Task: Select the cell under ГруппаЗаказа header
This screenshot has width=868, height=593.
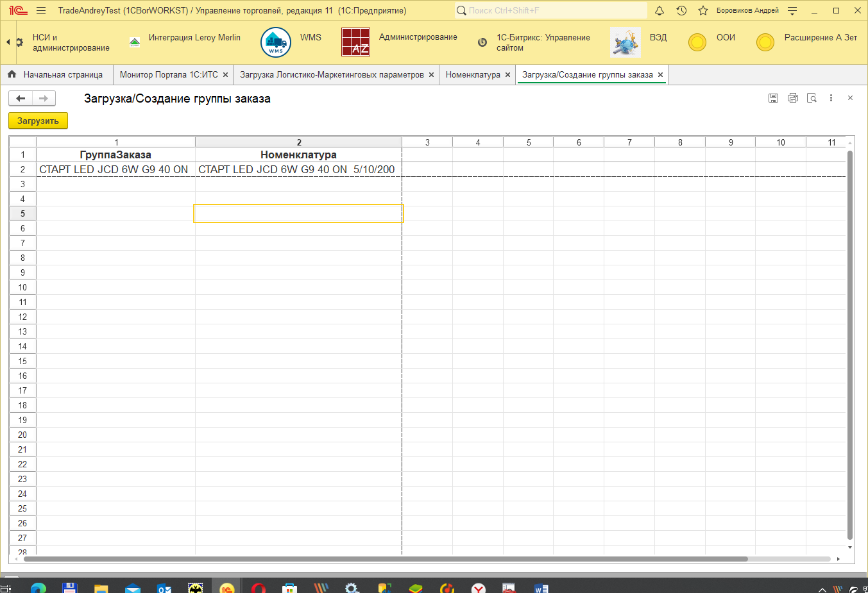Action: pos(115,169)
